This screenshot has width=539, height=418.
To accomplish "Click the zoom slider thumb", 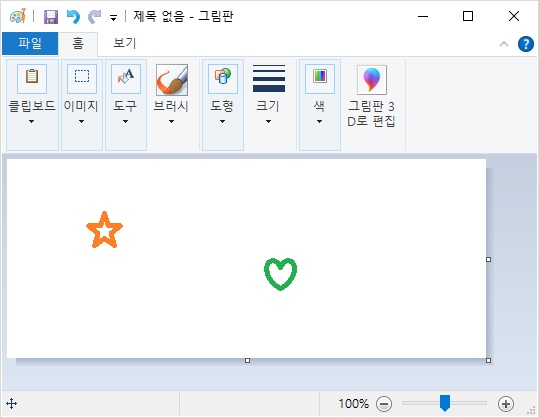I will 445,403.
